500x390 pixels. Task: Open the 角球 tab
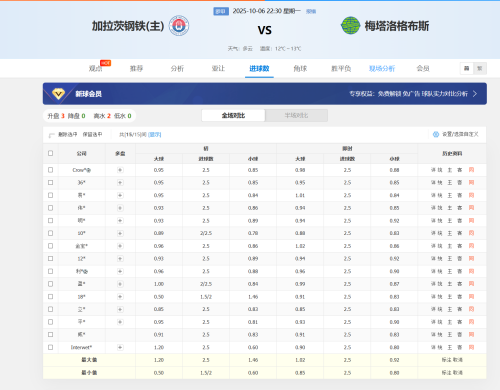(x=300, y=68)
